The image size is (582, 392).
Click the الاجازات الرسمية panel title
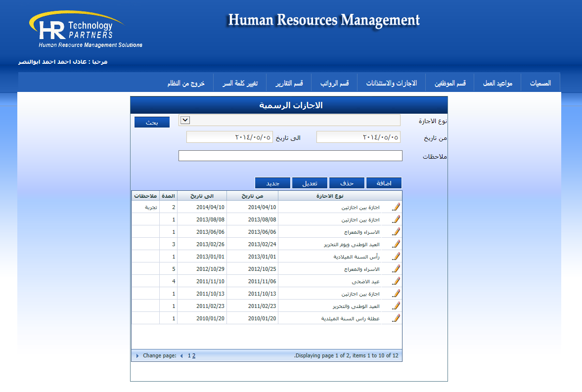click(291, 105)
